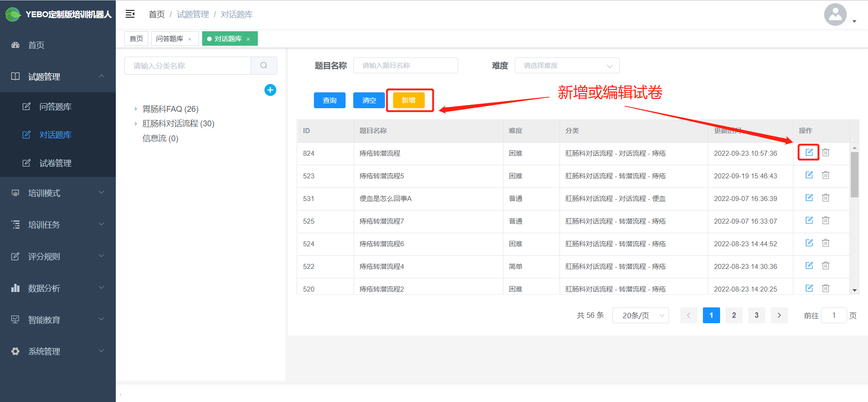Go to the next page arrow

779,315
